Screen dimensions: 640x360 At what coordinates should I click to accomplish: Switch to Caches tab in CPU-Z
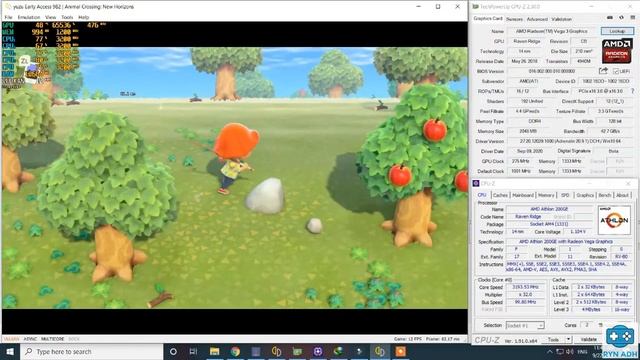tap(500, 196)
